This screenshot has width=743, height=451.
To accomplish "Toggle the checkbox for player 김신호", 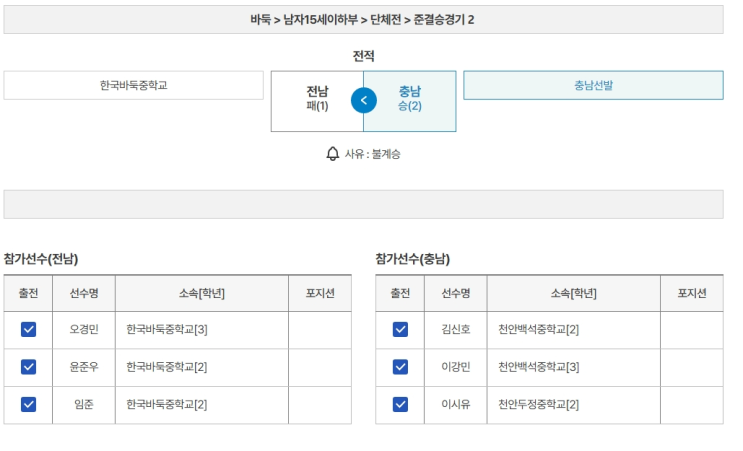I will tap(400, 329).
